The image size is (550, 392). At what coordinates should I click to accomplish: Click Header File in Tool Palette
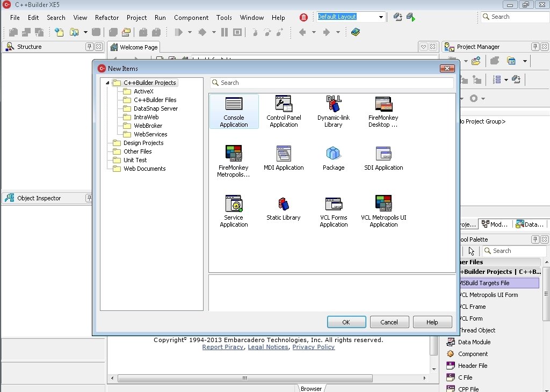pyautogui.click(x=472, y=366)
